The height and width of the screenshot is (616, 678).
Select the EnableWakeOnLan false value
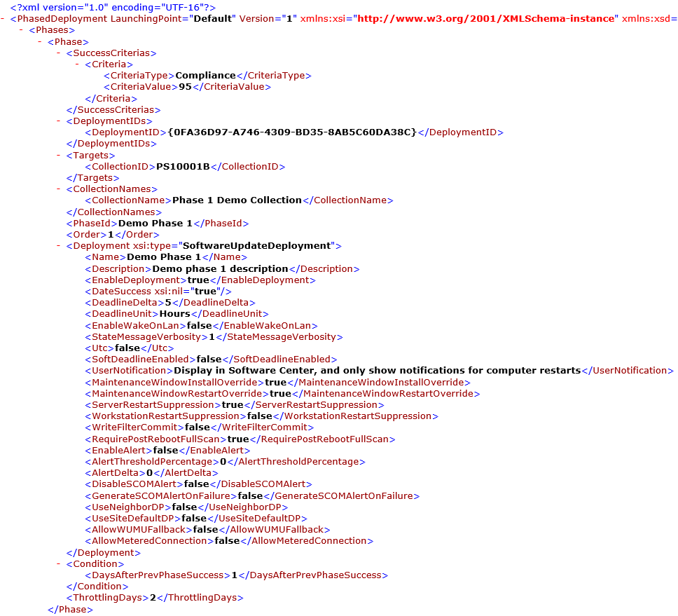click(x=200, y=325)
